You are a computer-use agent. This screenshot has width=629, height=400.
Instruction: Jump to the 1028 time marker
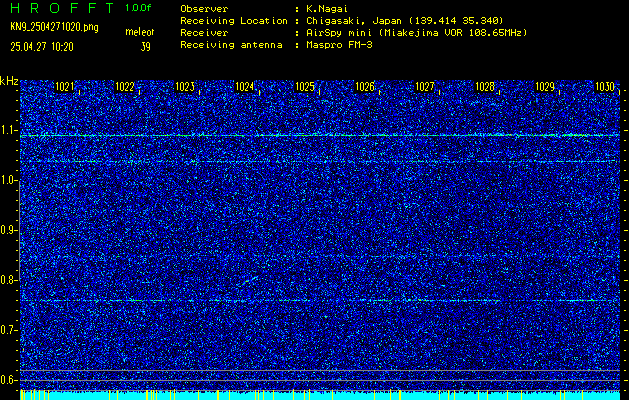pos(485,87)
